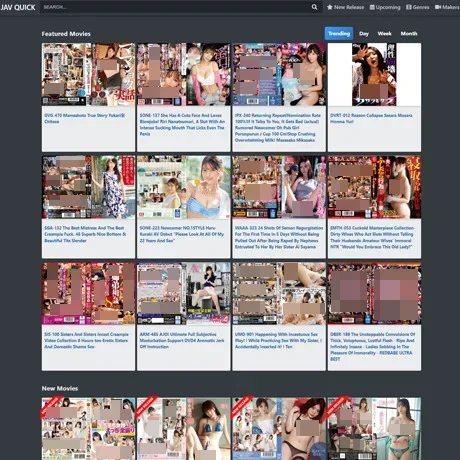Screen dimensions: 460x460
Task: Click the cover thumbnail above SGA-132
Action: pos(88,187)
